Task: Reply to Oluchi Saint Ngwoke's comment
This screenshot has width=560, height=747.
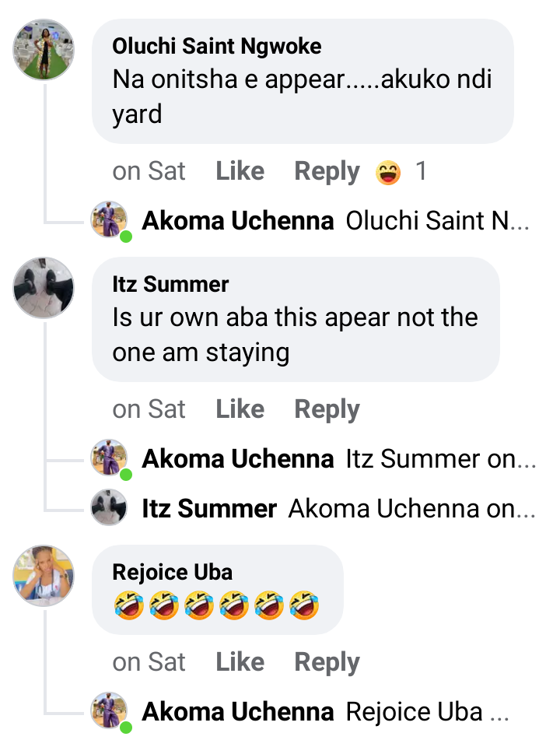Action: (x=327, y=171)
